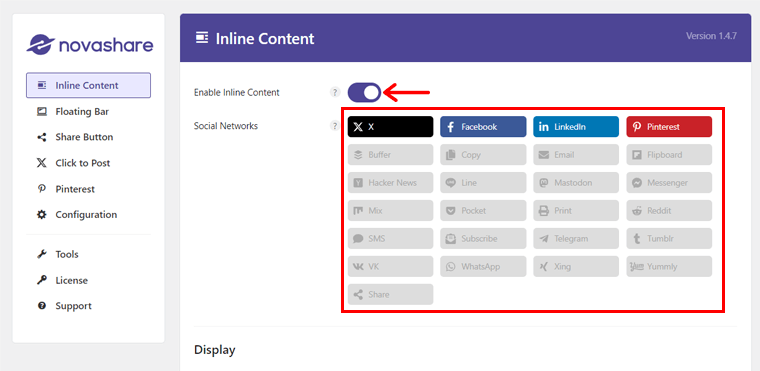Toggle the Enable Inline Content switch
The height and width of the screenshot is (371, 760).
tap(364, 92)
